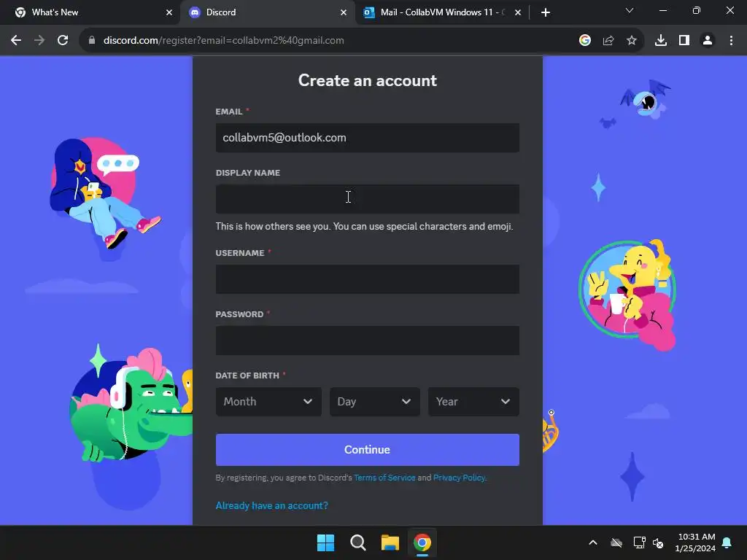The image size is (747, 560).
Task: Open the Day dropdown
Action: click(374, 402)
